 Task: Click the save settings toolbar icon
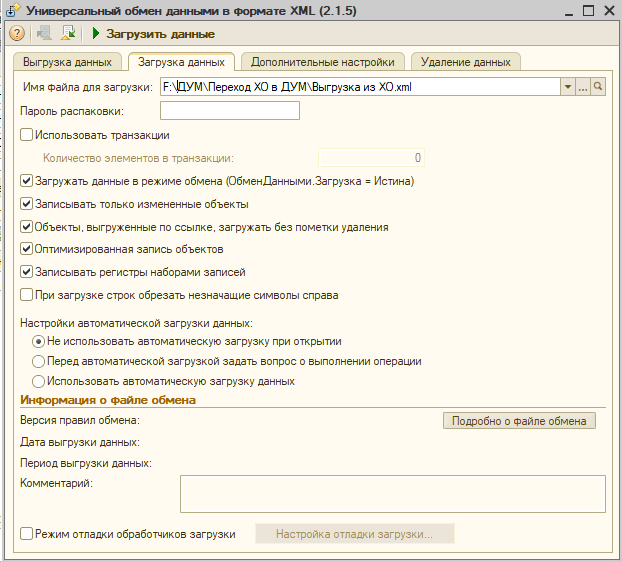pos(44,33)
